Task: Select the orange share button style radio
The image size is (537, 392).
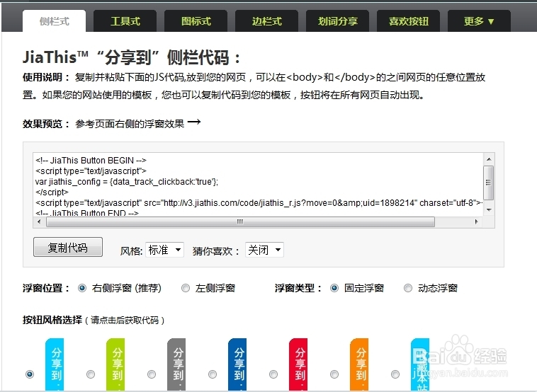Action: click(x=334, y=374)
